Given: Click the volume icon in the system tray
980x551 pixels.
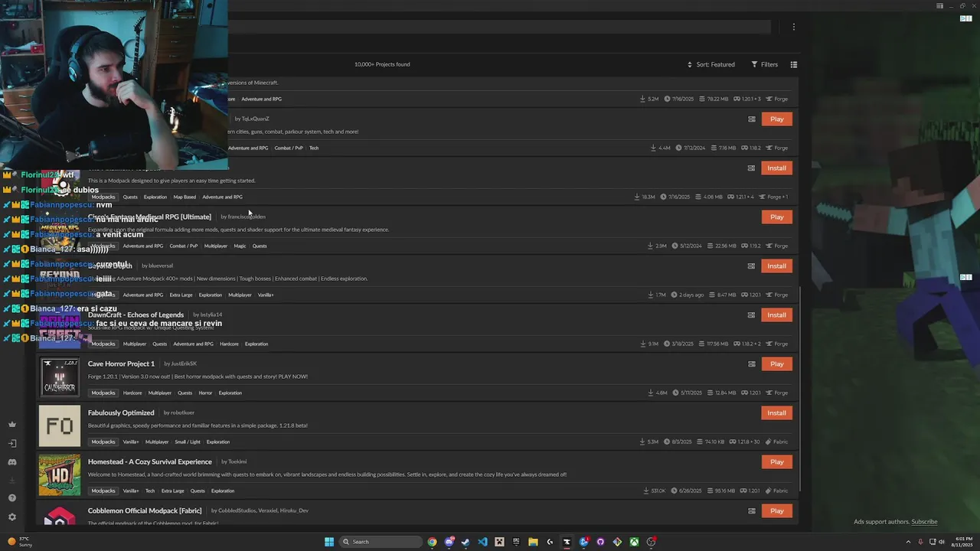Looking at the screenshot, I should (x=942, y=542).
